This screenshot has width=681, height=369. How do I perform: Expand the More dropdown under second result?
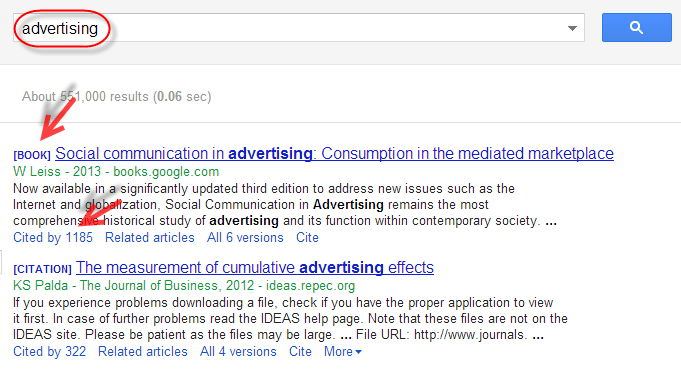343,351
